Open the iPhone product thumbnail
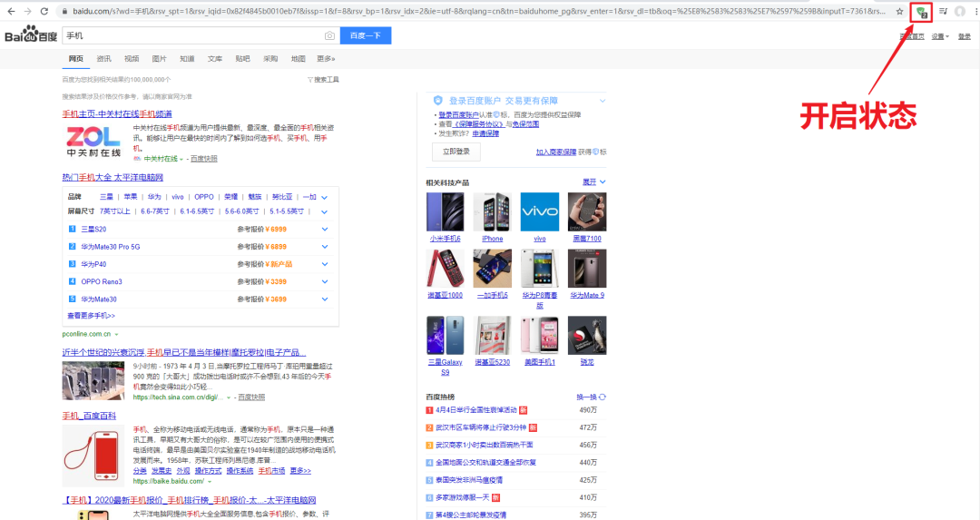The image size is (980, 520). coord(492,211)
